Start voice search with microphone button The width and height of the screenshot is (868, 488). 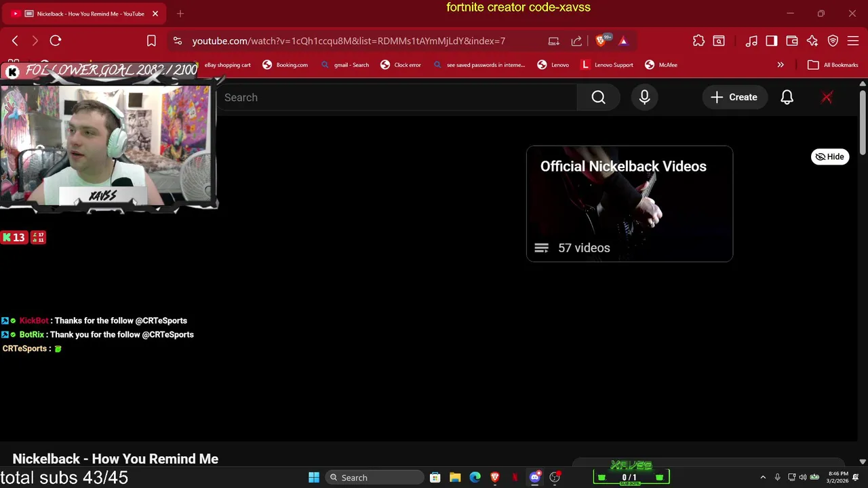pyautogui.click(x=644, y=98)
